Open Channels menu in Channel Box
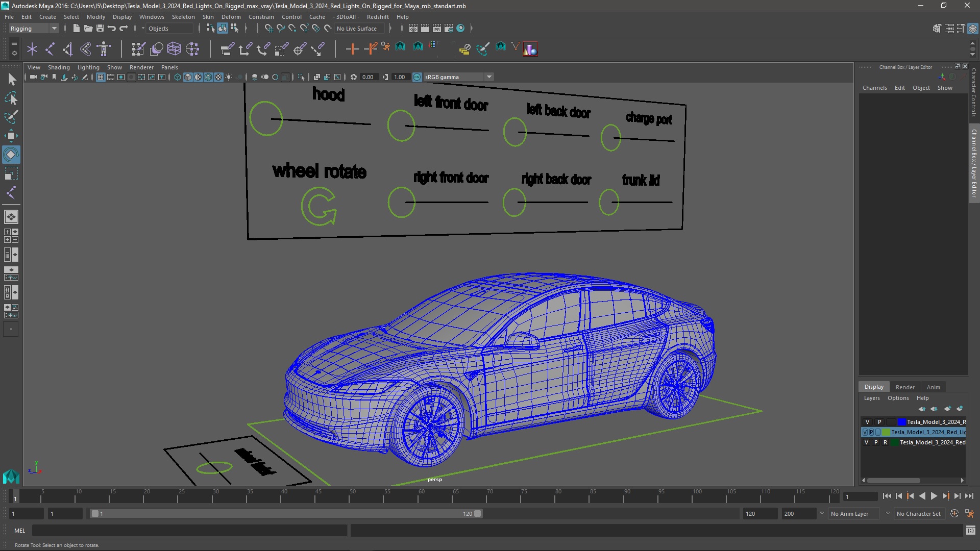This screenshot has width=980, height=551. tap(874, 88)
